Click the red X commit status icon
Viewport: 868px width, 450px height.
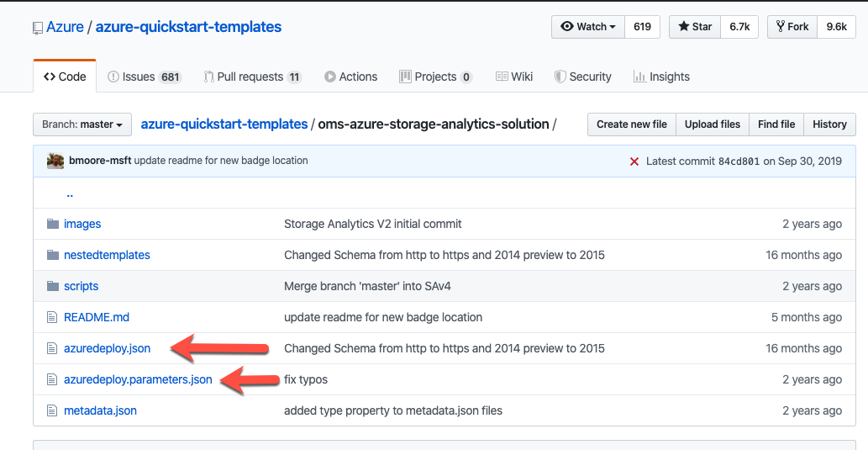pos(634,161)
